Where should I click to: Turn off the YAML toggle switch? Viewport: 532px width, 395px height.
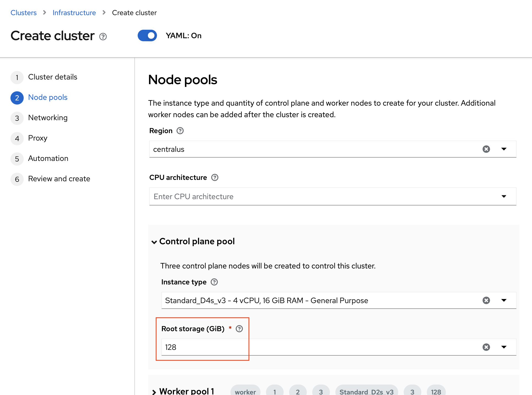tap(147, 36)
